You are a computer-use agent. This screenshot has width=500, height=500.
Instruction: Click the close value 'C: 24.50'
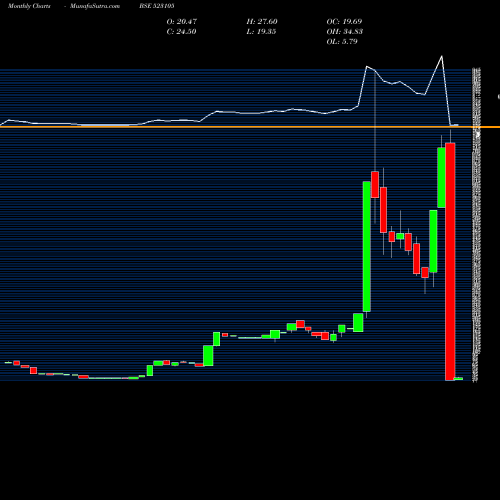(x=181, y=31)
